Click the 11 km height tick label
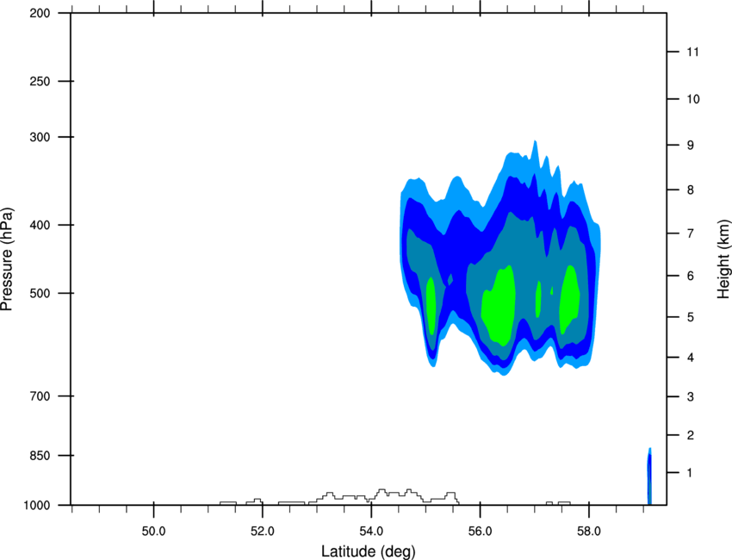 click(x=692, y=52)
